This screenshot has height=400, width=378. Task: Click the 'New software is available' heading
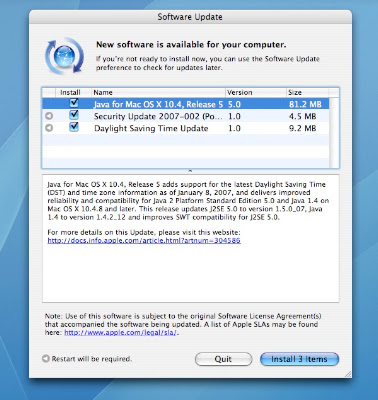[191, 45]
